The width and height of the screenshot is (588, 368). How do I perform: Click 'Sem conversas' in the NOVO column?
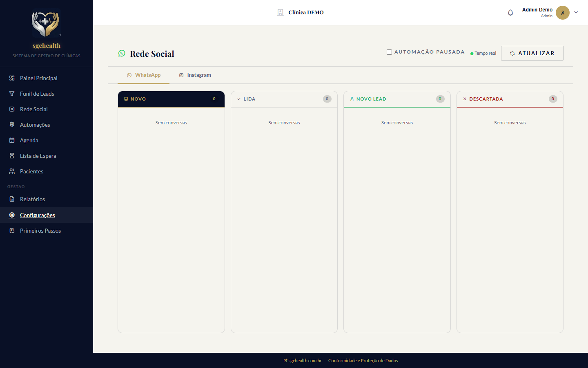click(x=171, y=123)
